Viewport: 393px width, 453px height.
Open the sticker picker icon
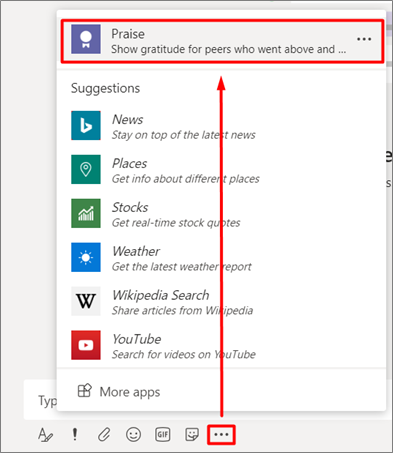(192, 435)
